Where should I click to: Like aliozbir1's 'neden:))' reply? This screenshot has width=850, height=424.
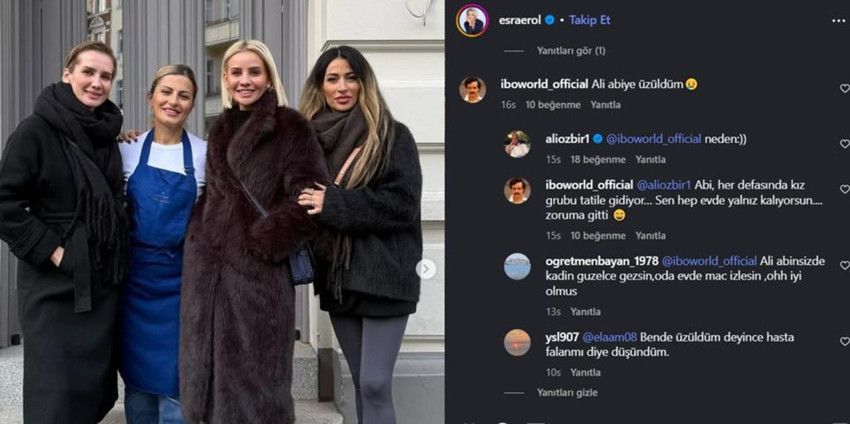(845, 144)
